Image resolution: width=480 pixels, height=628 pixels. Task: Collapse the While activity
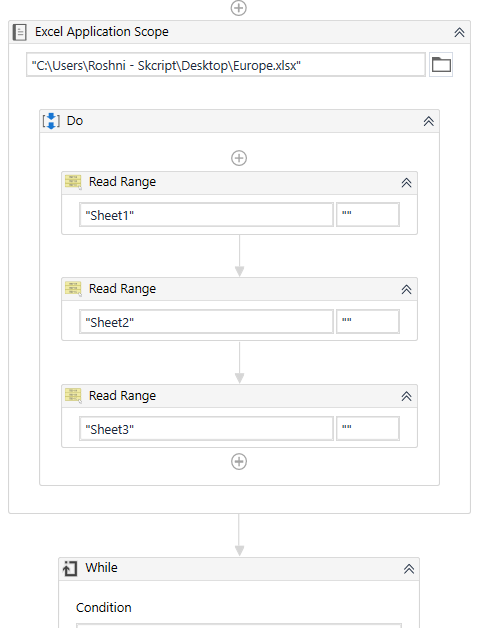tap(409, 569)
